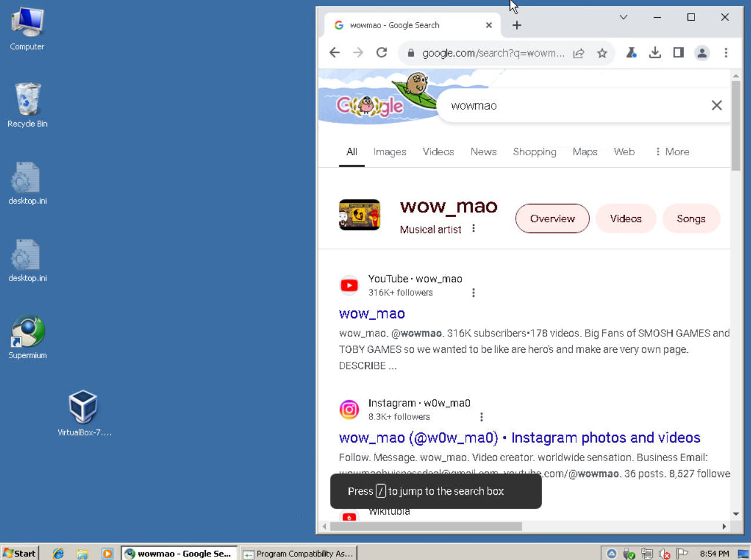Reload the Google search page
The height and width of the screenshot is (560, 751).
382,53
